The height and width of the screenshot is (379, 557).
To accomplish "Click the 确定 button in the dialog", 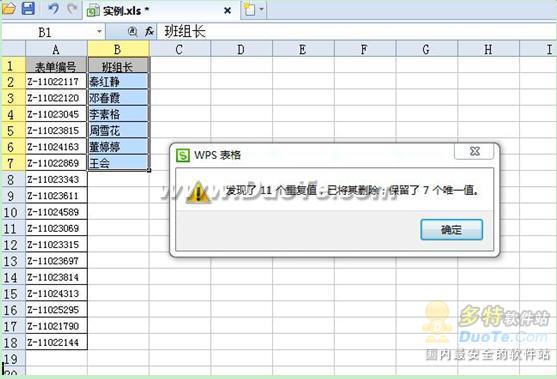I will tap(451, 229).
